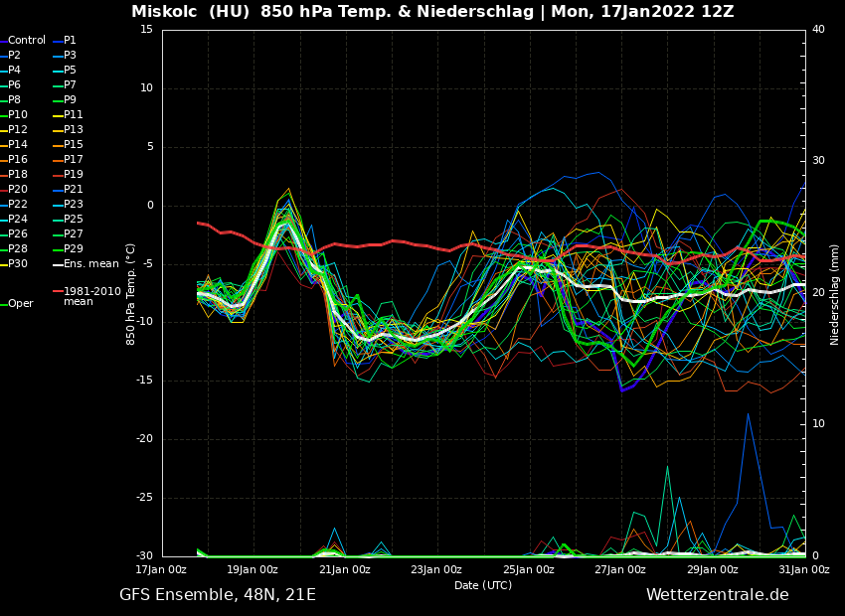Click the P30 legend entry

[x=18, y=264]
